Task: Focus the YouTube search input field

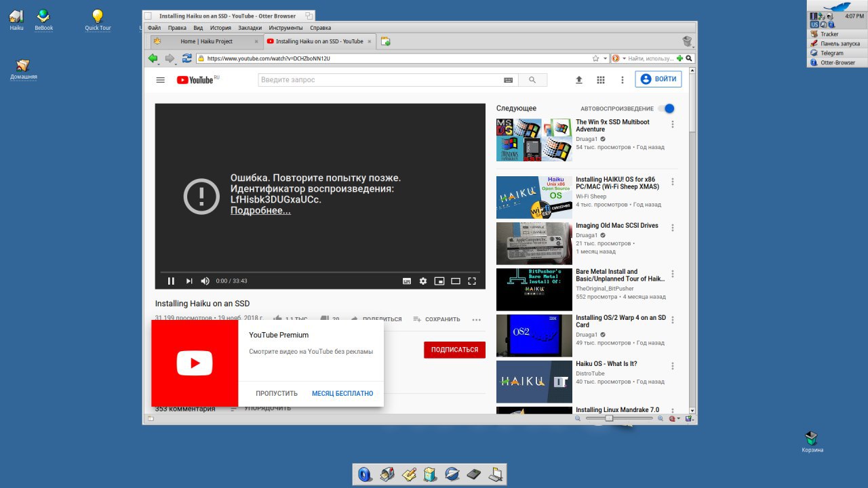Action: (380, 80)
